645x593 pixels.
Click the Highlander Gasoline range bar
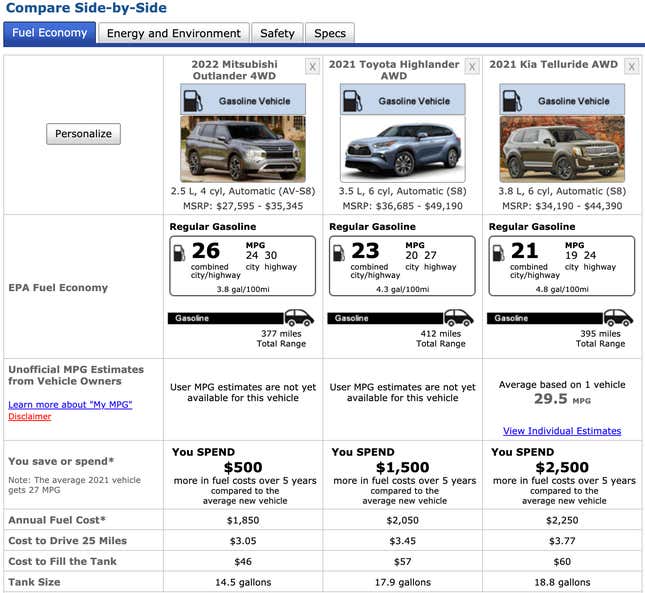tap(385, 318)
